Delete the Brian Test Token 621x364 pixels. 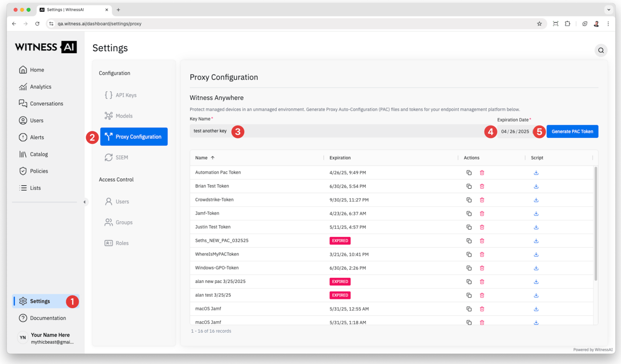click(482, 186)
